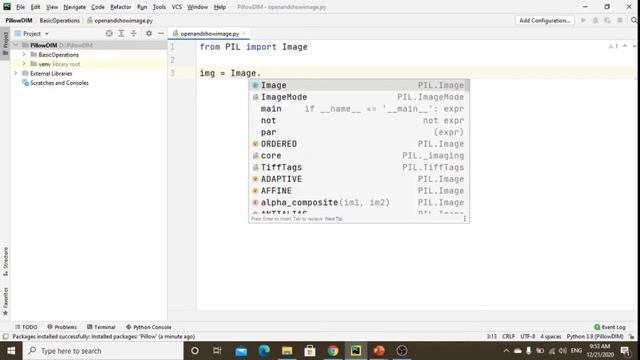This screenshot has height=360, width=640.
Task: Open the Help menu
Action: [220, 7]
